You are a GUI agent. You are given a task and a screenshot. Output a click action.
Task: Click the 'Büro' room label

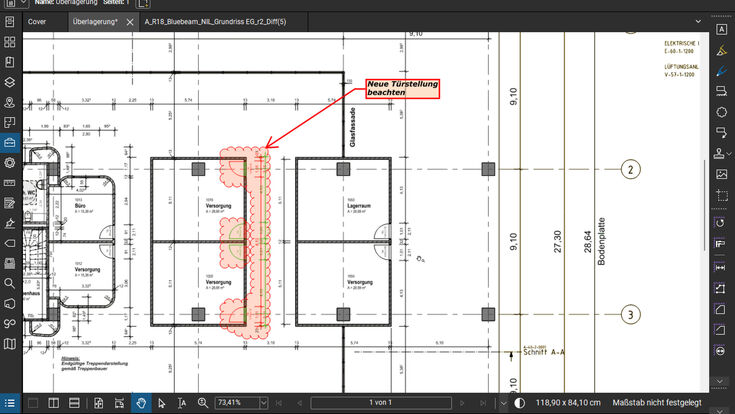[x=80, y=206]
